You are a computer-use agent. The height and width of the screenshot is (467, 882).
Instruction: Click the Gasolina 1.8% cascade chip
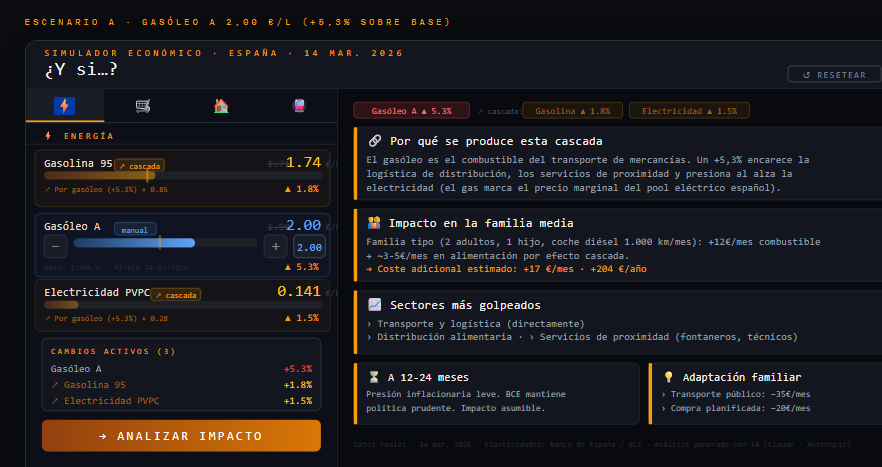572,111
